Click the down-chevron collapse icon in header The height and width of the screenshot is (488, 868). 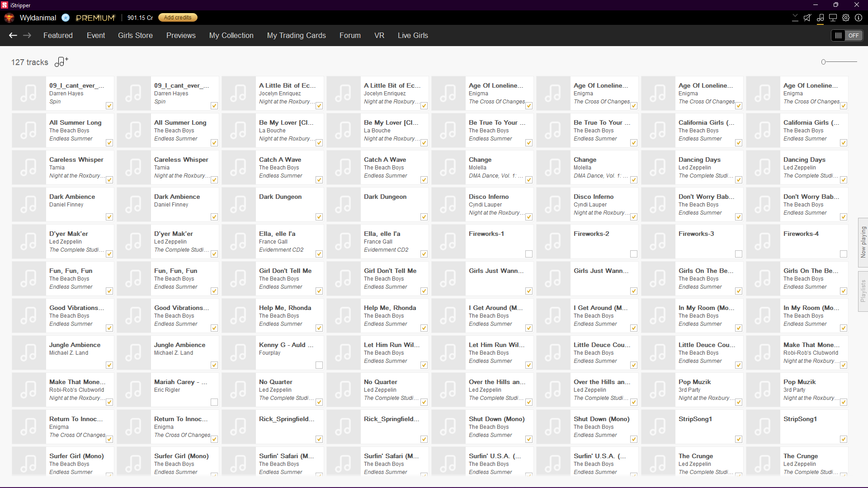[x=795, y=18]
